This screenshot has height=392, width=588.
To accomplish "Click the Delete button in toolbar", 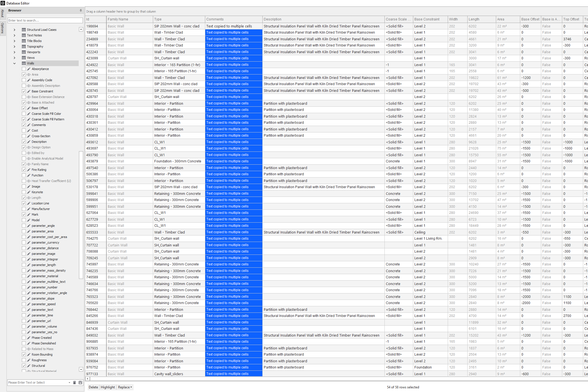I will coord(93,387).
